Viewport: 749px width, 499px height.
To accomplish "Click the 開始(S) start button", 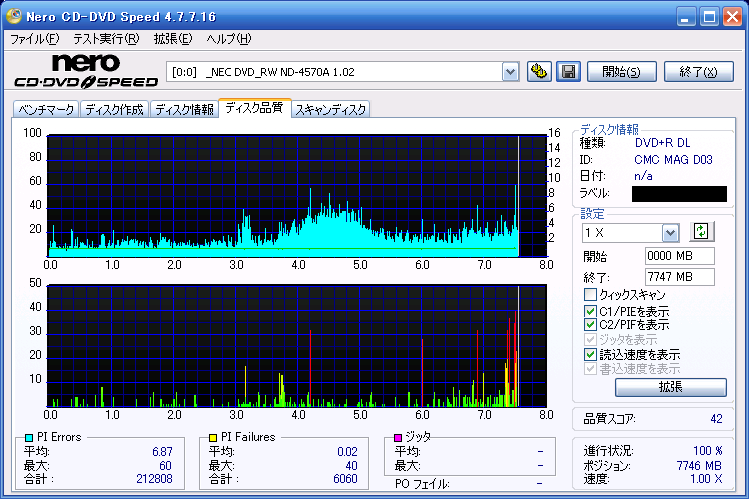I will (x=621, y=72).
